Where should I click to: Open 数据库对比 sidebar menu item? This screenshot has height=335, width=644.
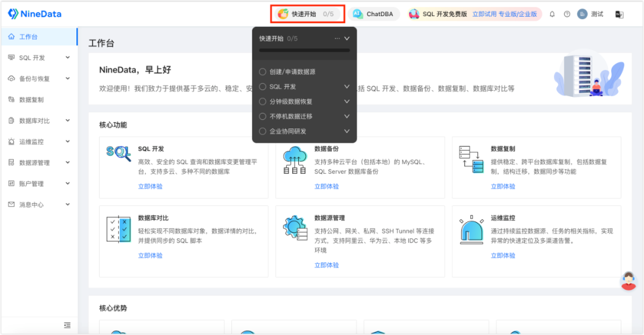coord(39,121)
